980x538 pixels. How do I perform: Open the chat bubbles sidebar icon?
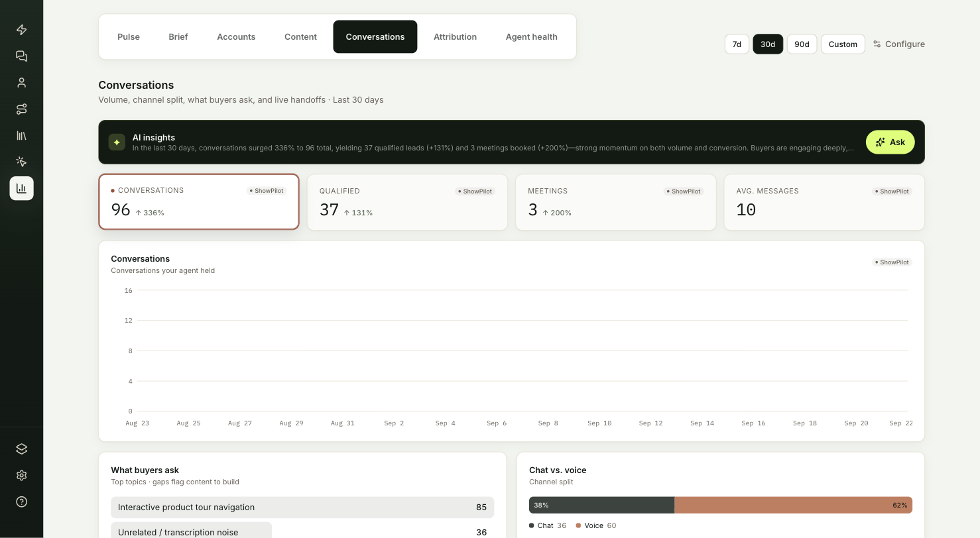pyautogui.click(x=21, y=56)
